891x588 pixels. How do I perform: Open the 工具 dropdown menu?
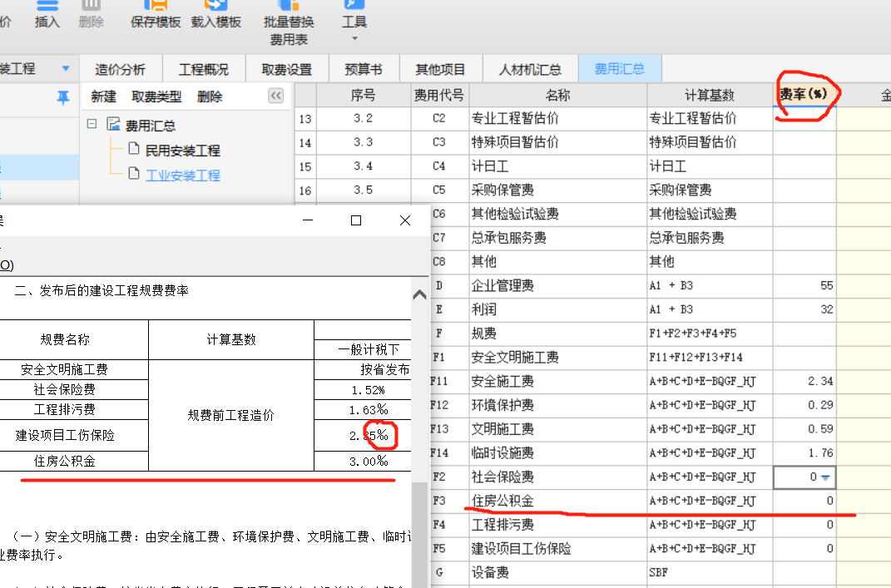click(354, 22)
